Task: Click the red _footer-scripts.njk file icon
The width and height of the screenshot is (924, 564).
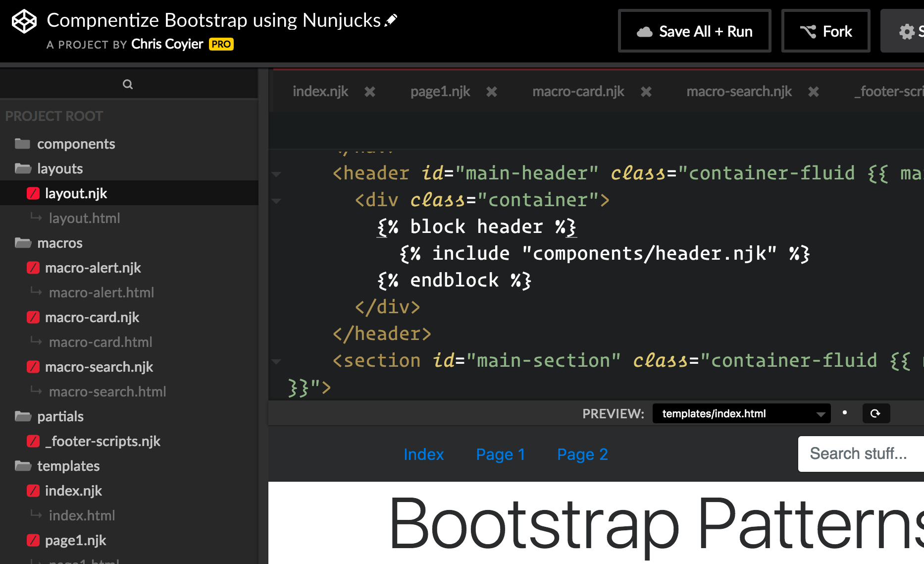Action: click(33, 441)
